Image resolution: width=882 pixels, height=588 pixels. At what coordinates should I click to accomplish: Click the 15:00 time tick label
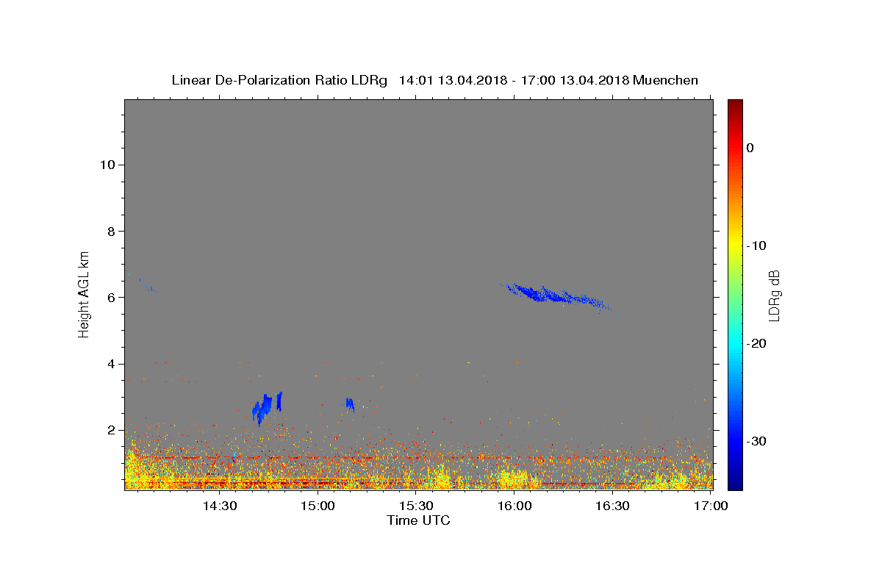(x=318, y=506)
